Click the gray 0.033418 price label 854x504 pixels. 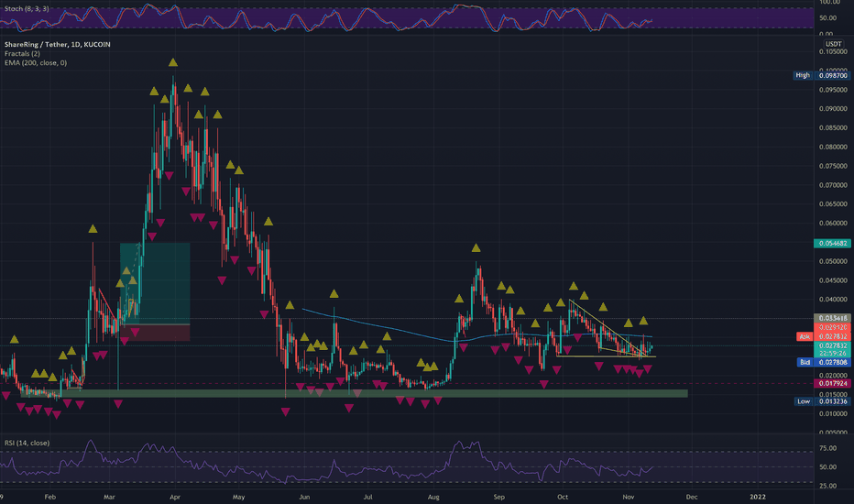[832, 318]
